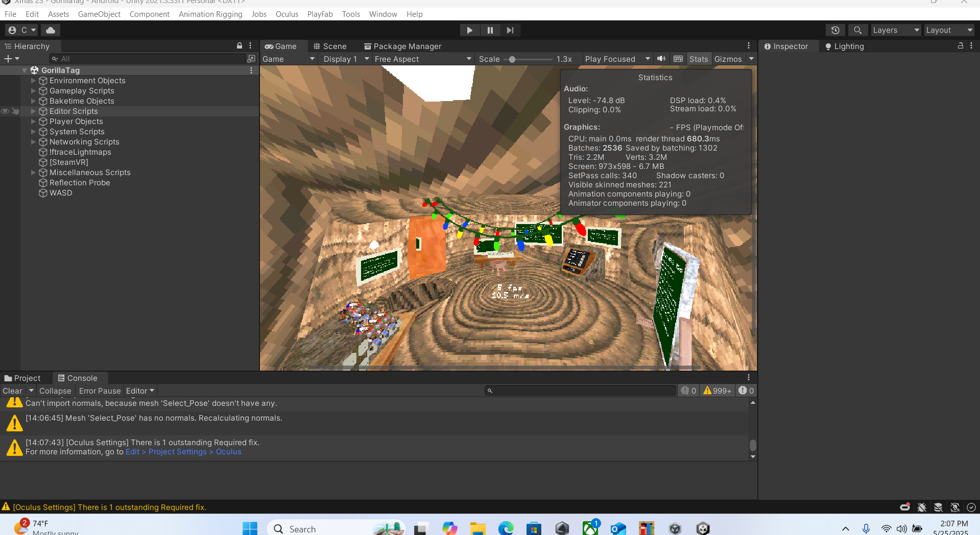980x535 pixels.
Task: Open the Console Editor target dropdown
Action: tap(140, 391)
